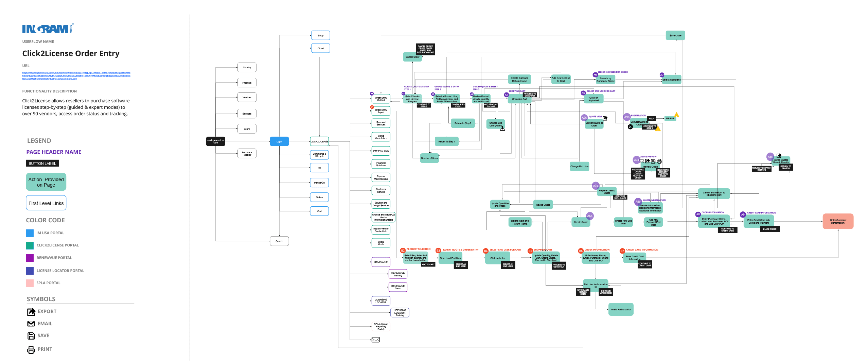Screen dimensions: 868x361
Task: Click the export icon beside Quote View
Action: pos(605,118)
